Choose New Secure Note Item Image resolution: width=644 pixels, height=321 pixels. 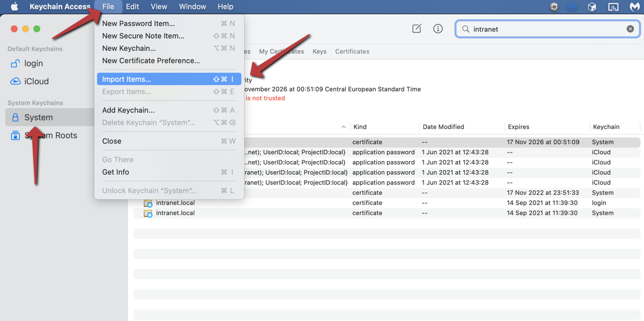point(169,36)
